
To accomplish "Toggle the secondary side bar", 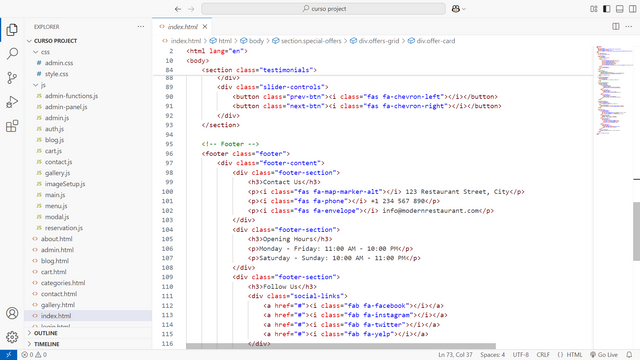I will [632, 9].
